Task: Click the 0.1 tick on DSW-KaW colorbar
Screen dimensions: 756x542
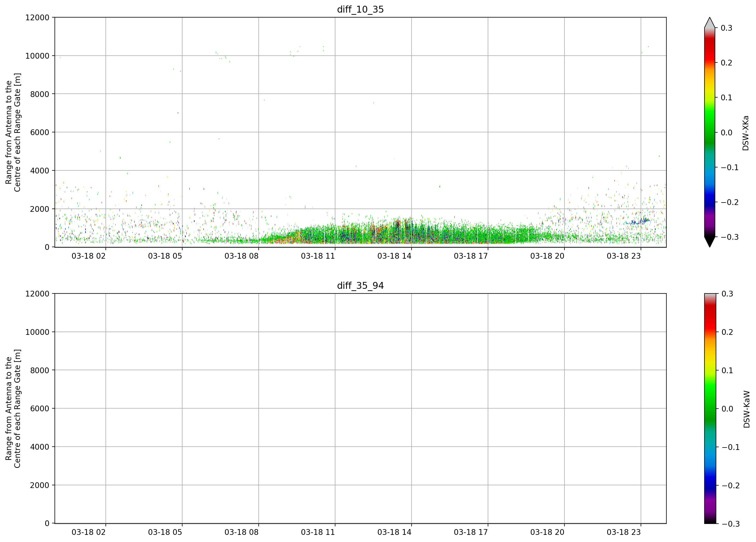Action: (727, 371)
